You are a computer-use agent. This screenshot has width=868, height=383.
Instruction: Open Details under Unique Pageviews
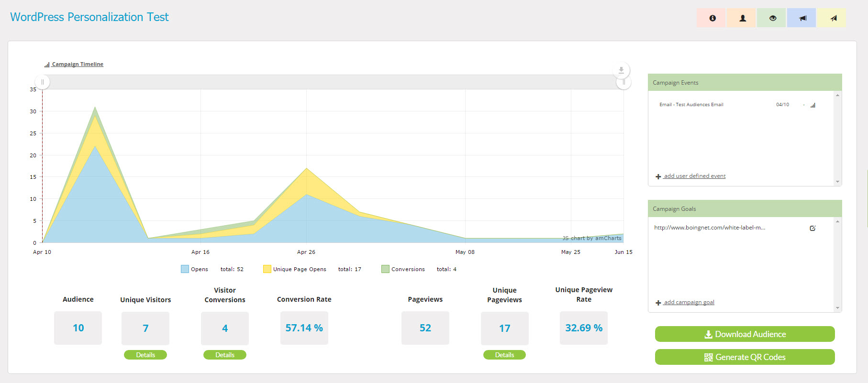pos(504,355)
